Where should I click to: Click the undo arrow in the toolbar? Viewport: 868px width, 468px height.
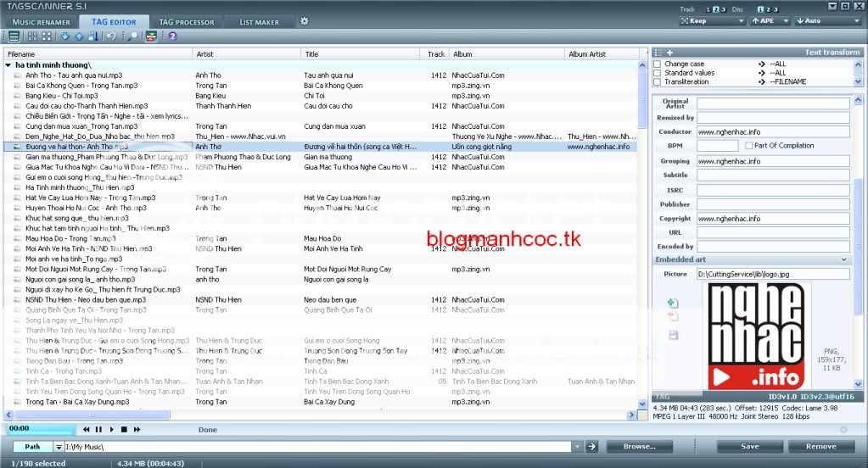point(112,36)
